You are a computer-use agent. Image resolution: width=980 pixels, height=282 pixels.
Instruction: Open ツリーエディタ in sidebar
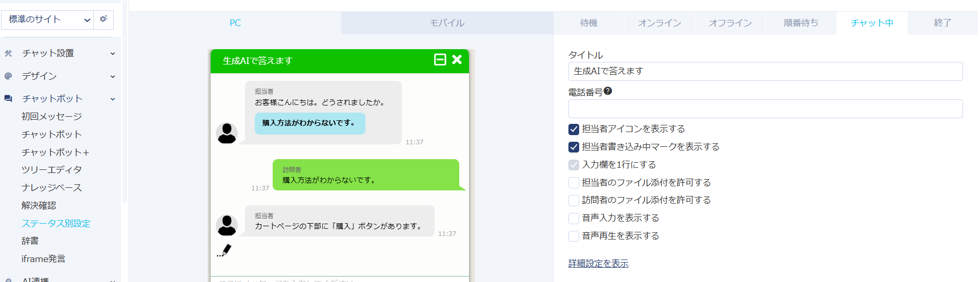point(52,170)
